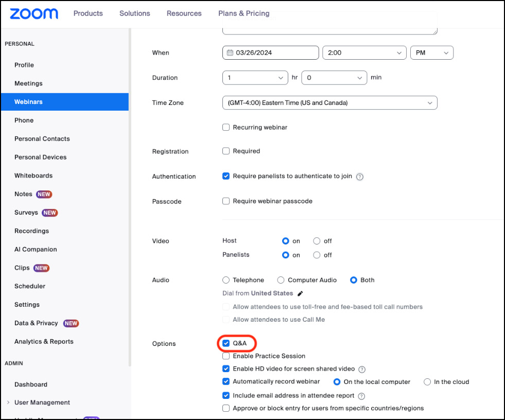The image size is (505, 420).
Task: Open AI Companion page
Action: coord(36,250)
